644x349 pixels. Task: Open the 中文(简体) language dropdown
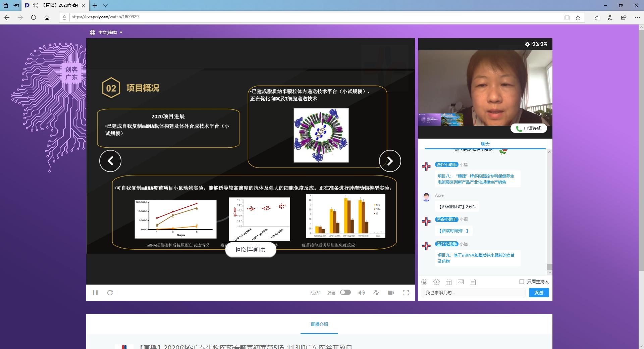pos(106,33)
